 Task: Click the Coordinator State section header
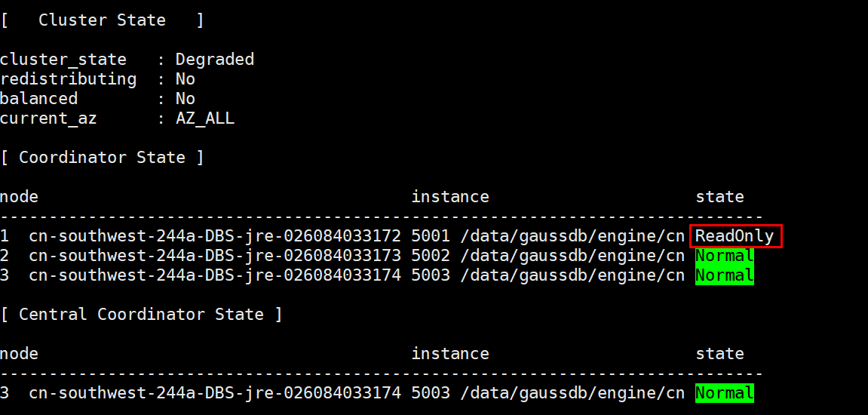tap(102, 158)
